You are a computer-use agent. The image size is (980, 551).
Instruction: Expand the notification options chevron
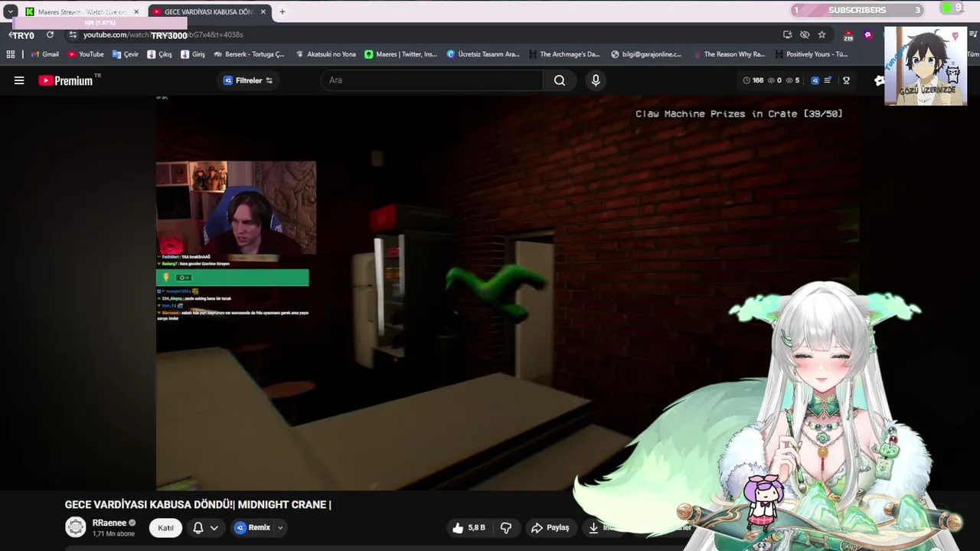pyautogui.click(x=214, y=527)
